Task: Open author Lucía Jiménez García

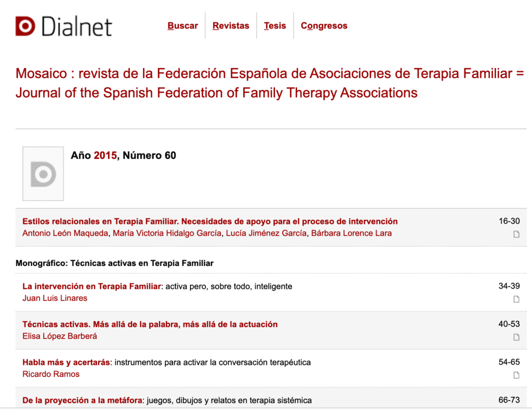Action: tap(266, 233)
